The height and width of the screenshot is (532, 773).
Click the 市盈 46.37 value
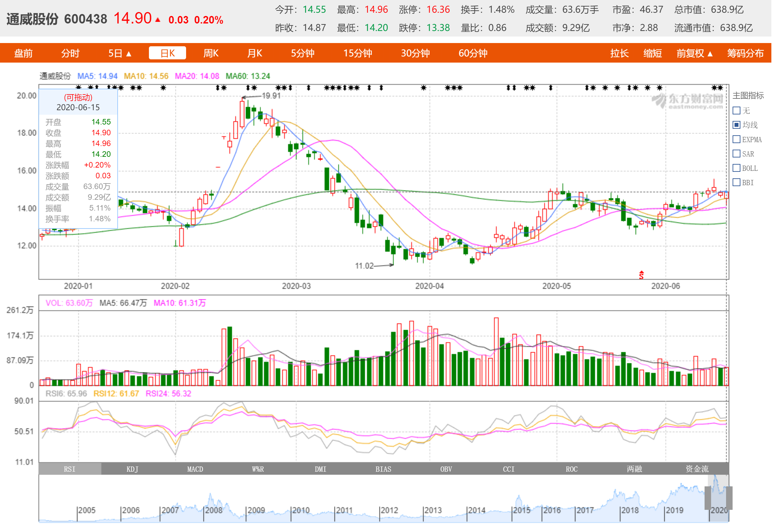click(x=651, y=9)
